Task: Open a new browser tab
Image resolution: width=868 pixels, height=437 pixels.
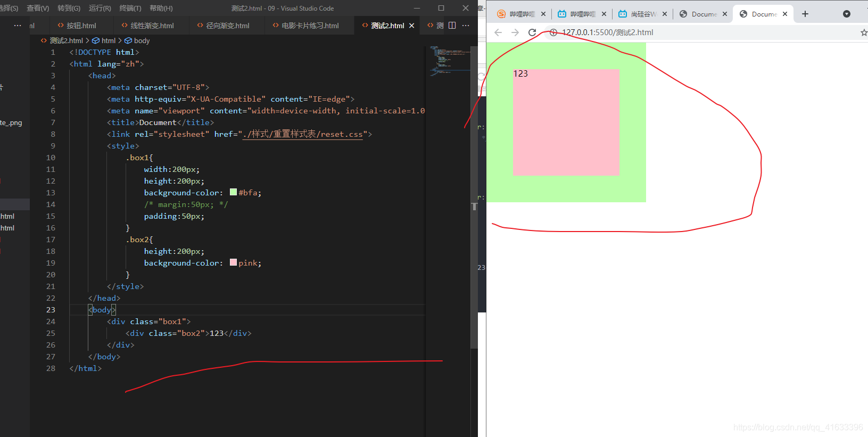Action: point(805,14)
